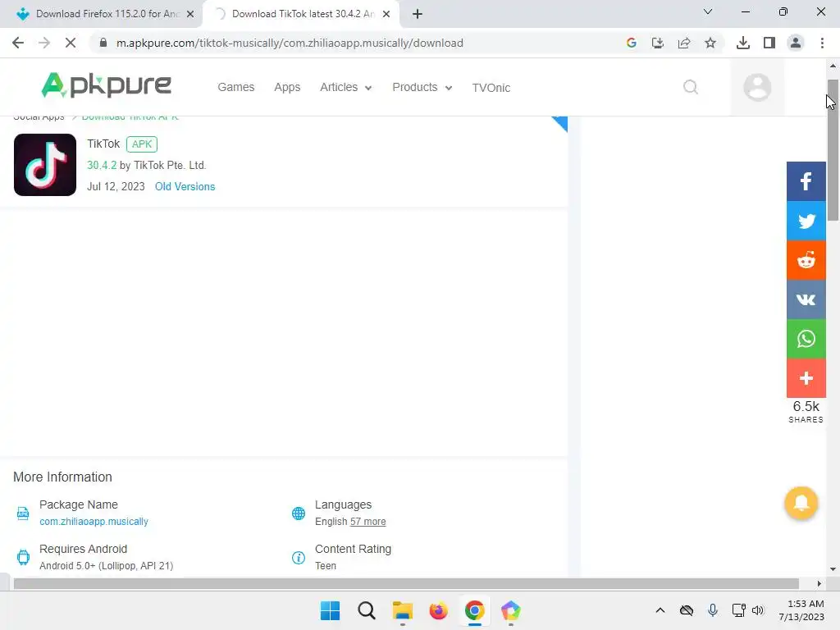Click the scroll right arrow
Screen dimensions: 840x630
pyautogui.click(x=819, y=583)
